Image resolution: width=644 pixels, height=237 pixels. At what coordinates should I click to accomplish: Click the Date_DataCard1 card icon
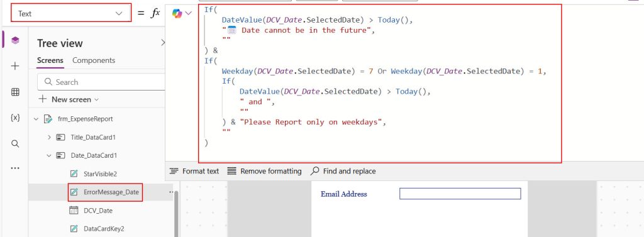point(61,156)
